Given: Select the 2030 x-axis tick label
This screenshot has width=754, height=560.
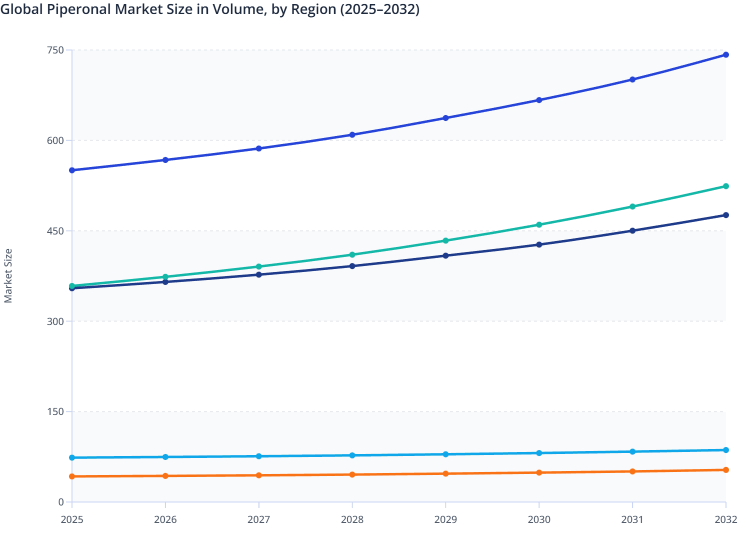Looking at the screenshot, I should [x=539, y=520].
